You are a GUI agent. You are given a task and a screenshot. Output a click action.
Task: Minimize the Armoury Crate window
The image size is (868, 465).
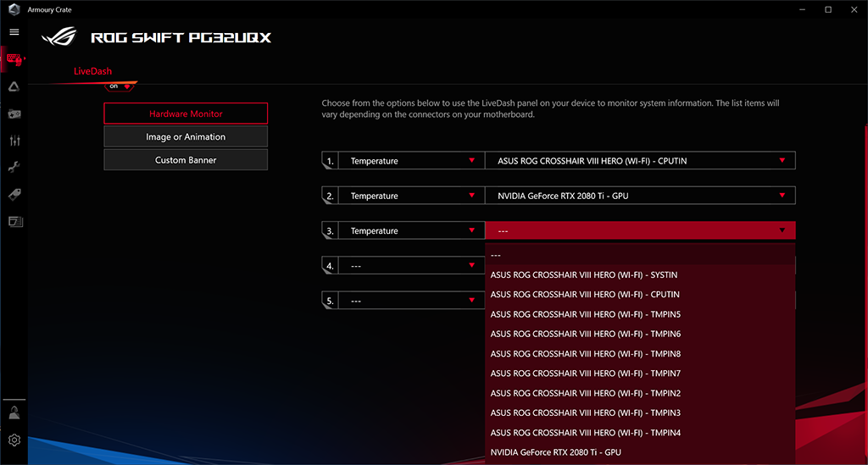coord(802,9)
